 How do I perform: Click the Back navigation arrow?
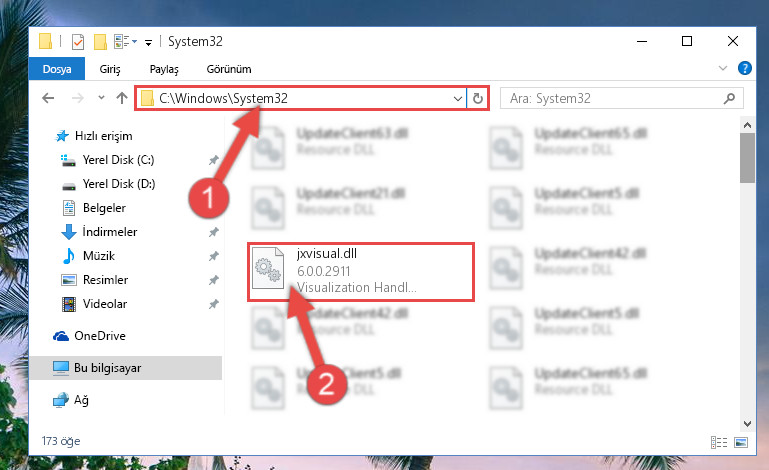click(x=48, y=98)
